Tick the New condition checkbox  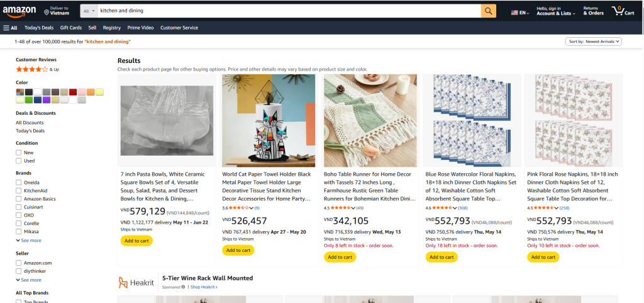click(18, 152)
